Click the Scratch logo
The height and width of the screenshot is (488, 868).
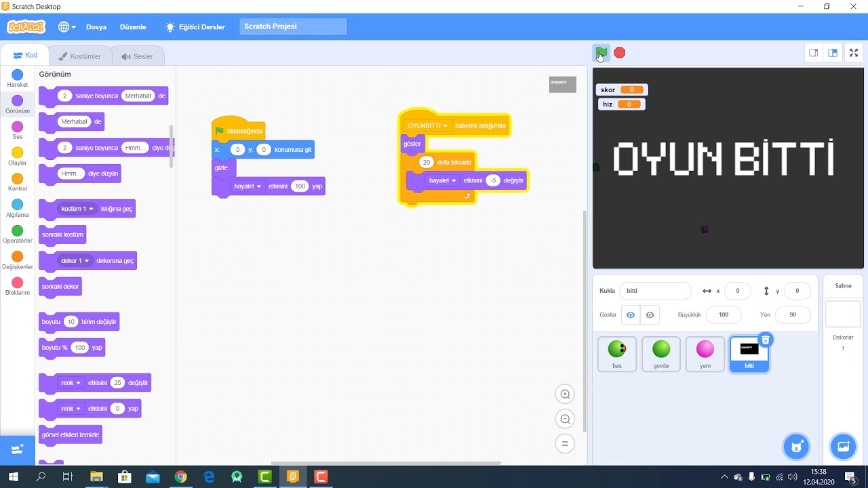pyautogui.click(x=26, y=27)
